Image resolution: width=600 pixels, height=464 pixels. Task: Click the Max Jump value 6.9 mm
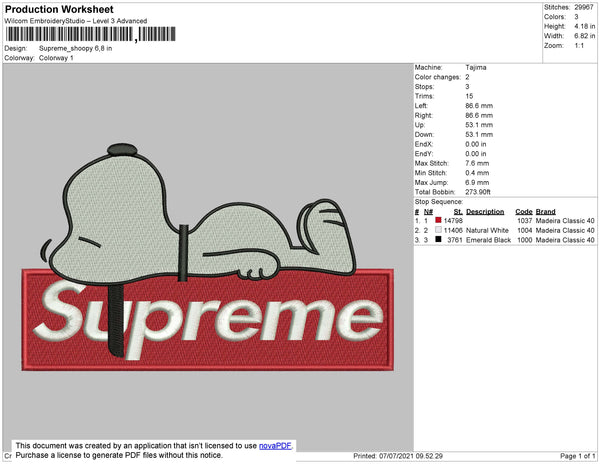[x=477, y=182]
